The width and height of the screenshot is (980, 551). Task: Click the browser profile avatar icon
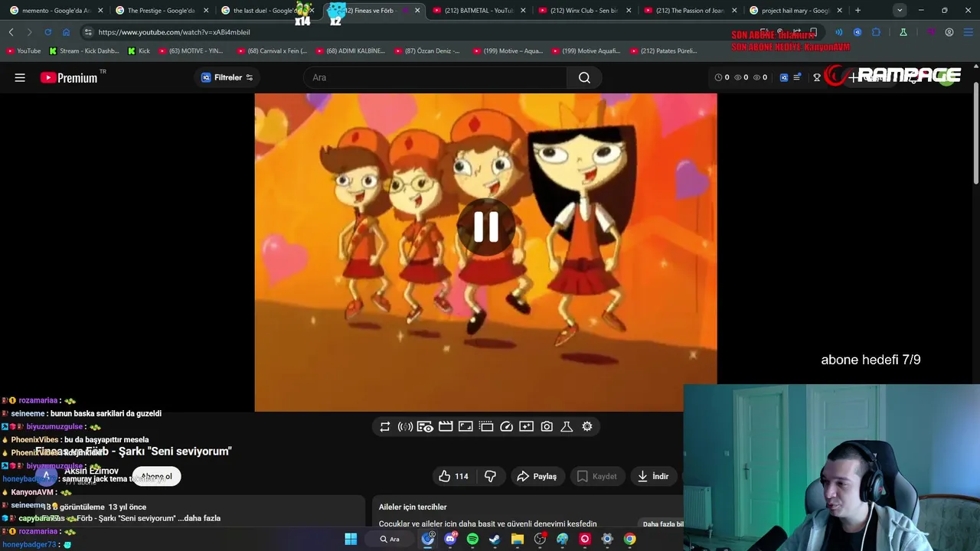(x=949, y=32)
